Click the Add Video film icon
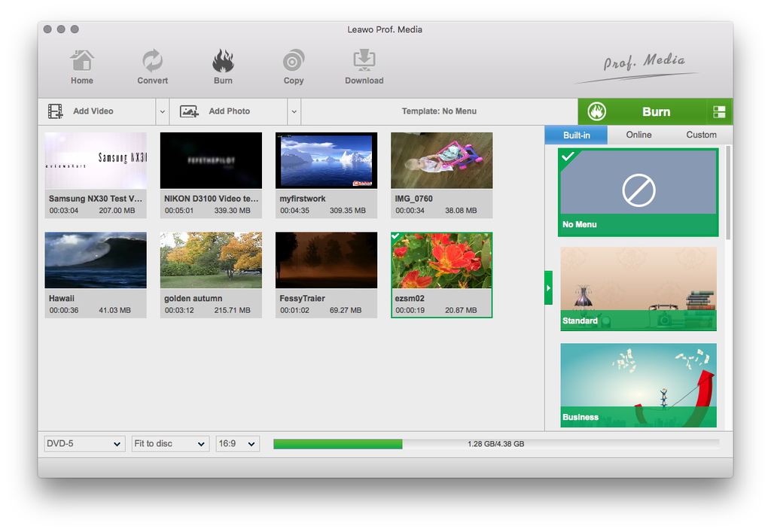This screenshot has width=771, height=532. (x=56, y=111)
